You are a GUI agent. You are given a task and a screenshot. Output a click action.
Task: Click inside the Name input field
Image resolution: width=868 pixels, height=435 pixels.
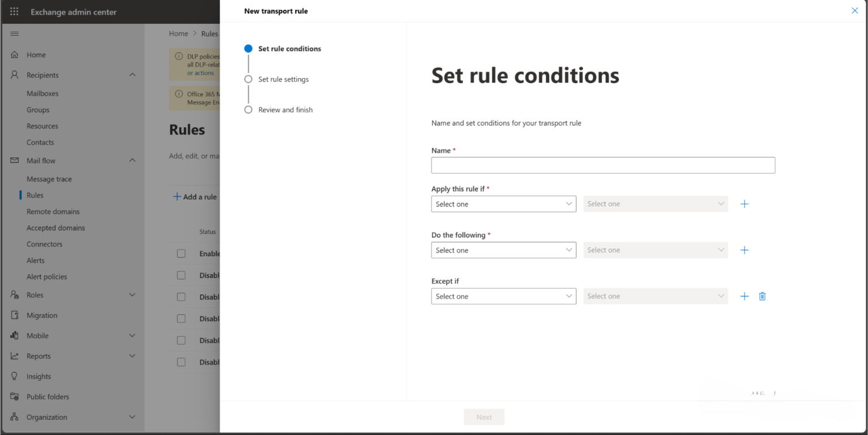602,165
